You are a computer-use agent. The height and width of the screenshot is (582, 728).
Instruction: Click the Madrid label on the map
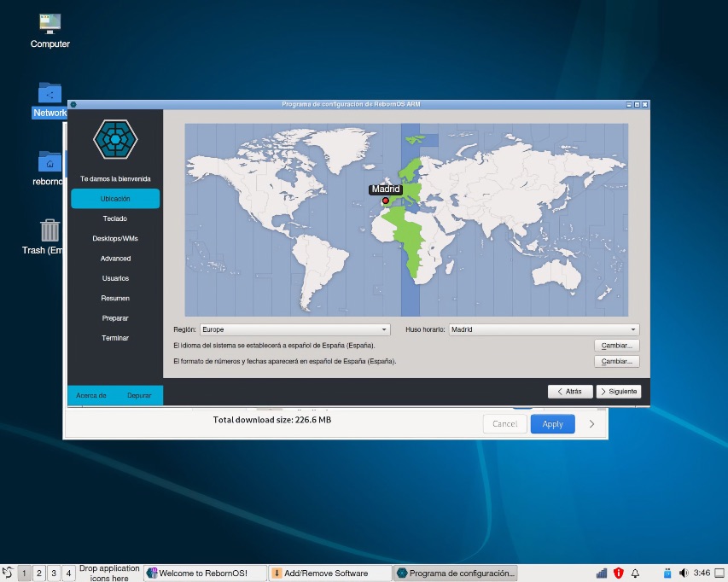point(386,189)
